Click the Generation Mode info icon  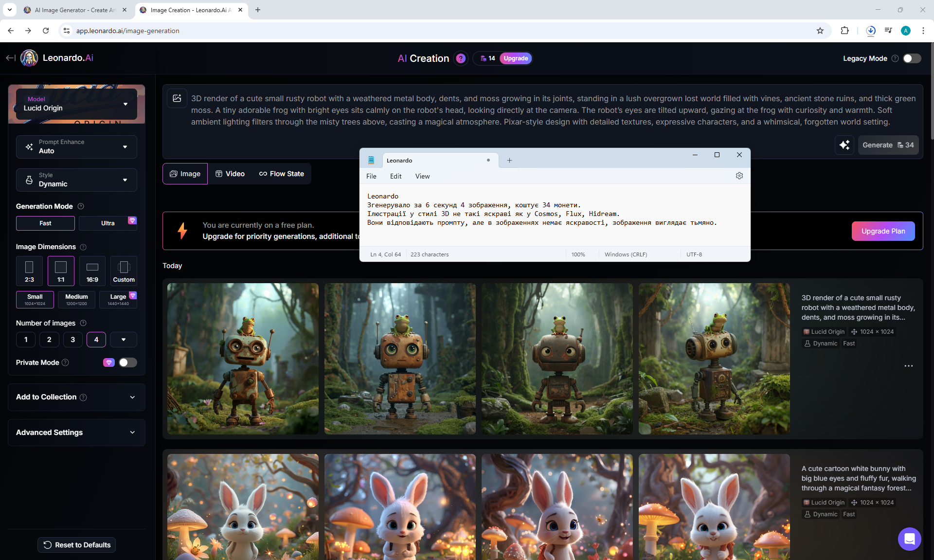pyautogui.click(x=81, y=206)
